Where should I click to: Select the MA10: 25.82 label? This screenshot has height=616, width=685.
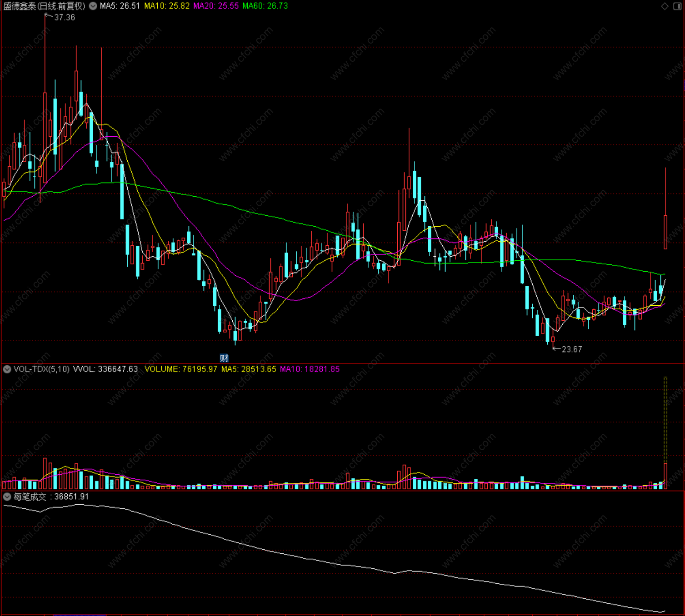pyautogui.click(x=167, y=6)
